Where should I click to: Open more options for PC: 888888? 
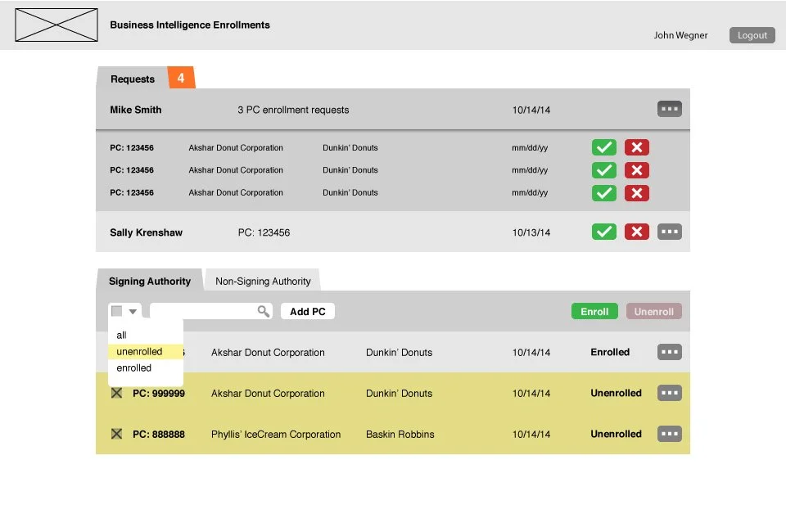click(670, 434)
